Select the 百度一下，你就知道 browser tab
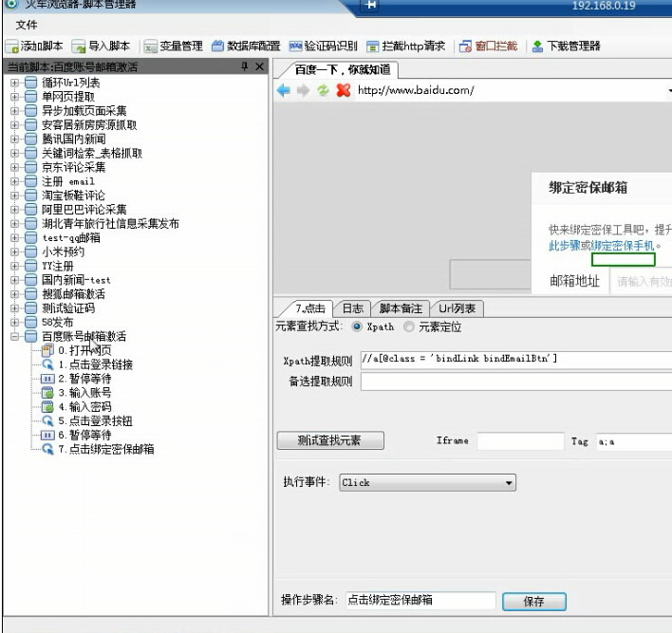 (x=343, y=70)
